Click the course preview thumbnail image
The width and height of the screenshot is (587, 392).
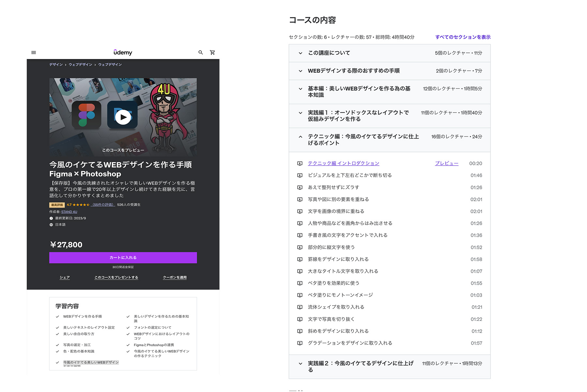[x=123, y=117]
